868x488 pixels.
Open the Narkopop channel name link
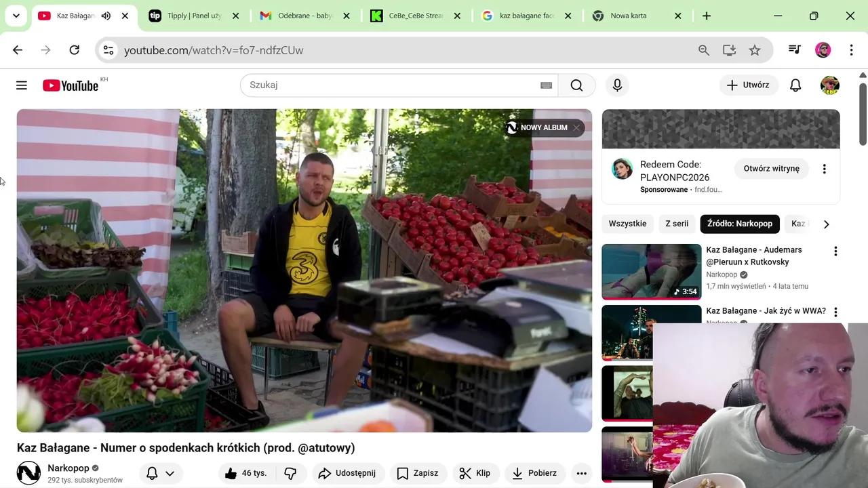pyautogui.click(x=68, y=468)
